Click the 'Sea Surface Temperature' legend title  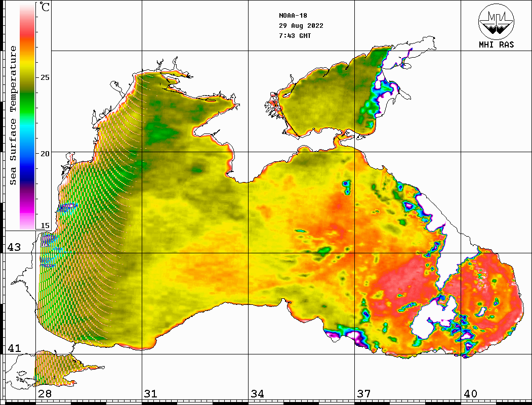pyautogui.click(x=13, y=115)
